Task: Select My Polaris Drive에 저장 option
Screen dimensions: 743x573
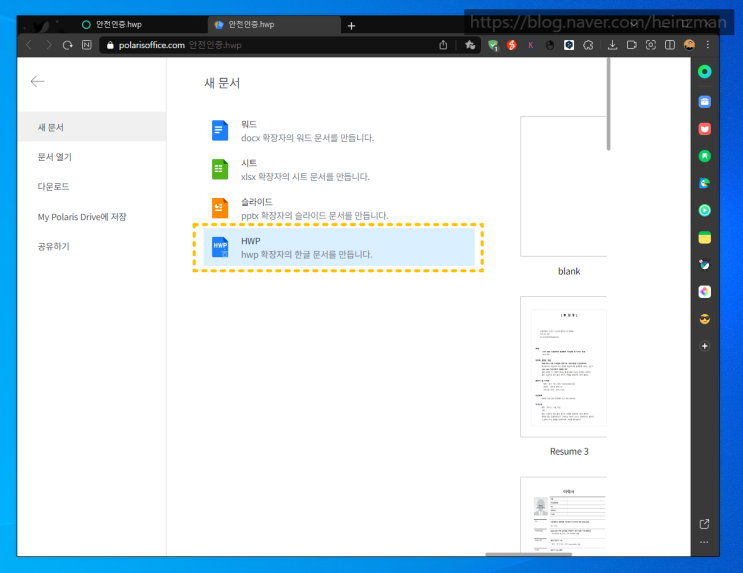Action: click(92, 217)
